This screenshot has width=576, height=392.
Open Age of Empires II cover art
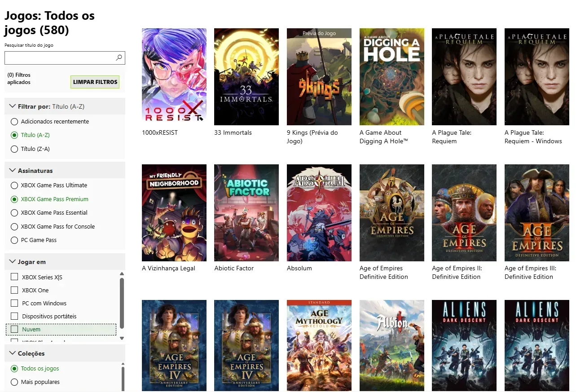pyautogui.click(x=464, y=213)
